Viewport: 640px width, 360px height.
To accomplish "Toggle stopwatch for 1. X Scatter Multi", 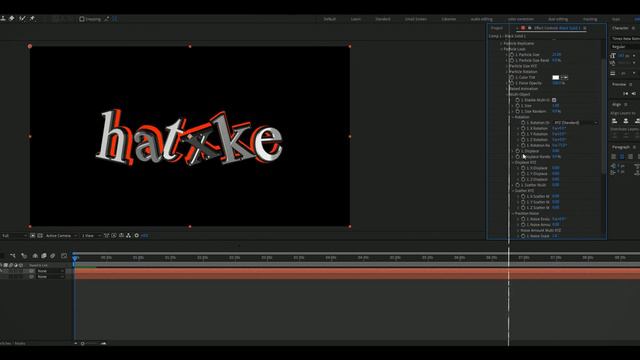I will pos(523,196).
